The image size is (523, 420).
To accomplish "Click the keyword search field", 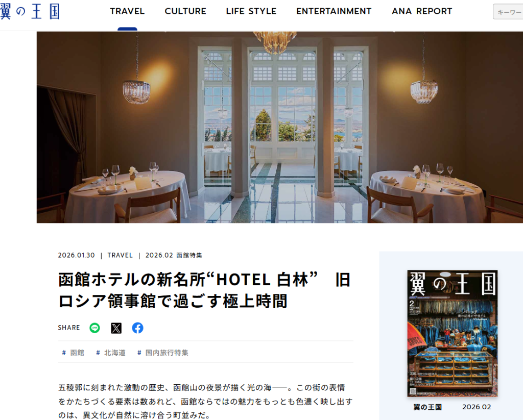I will pos(508,12).
